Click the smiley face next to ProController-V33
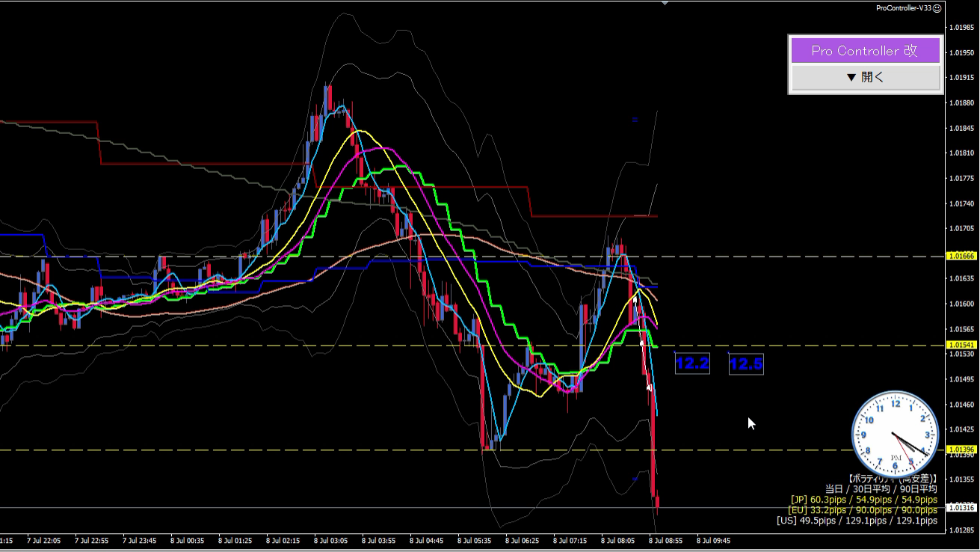980x552 pixels. pos(937,8)
